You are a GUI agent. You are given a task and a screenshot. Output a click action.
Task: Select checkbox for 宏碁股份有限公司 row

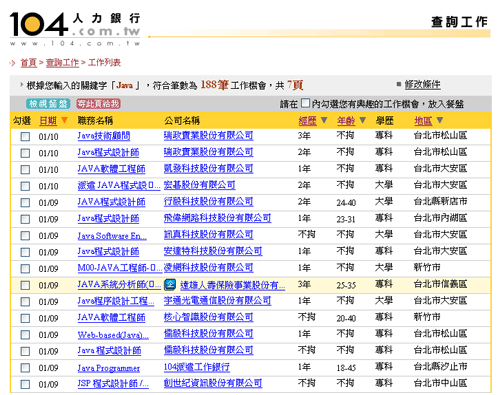(25, 186)
